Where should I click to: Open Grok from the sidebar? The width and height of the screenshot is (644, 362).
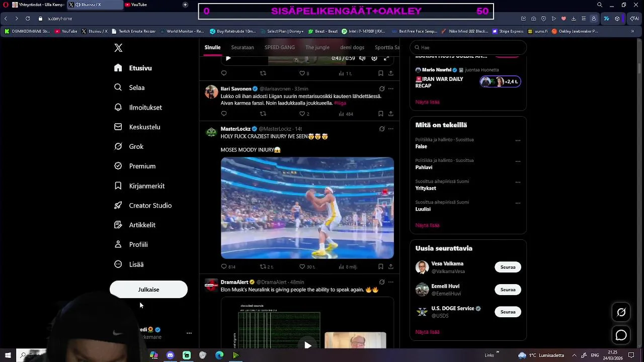coord(129,146)
